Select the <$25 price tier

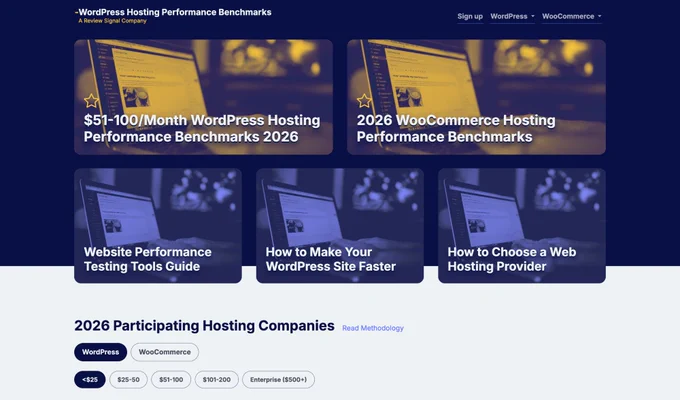(x=90, y=380)
